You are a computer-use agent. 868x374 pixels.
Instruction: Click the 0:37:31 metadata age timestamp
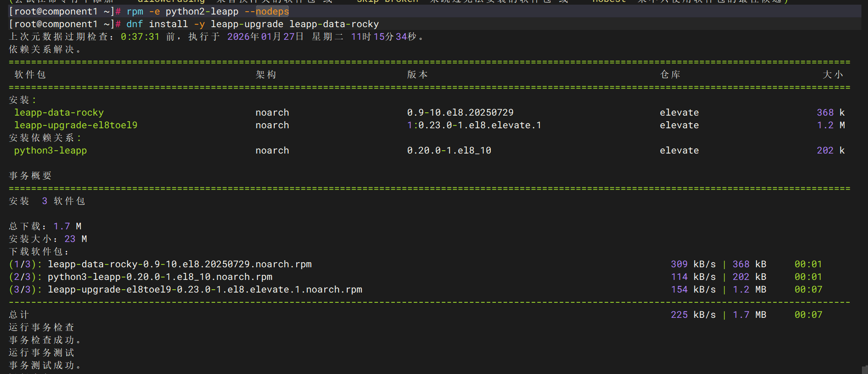tap(140, 37)
